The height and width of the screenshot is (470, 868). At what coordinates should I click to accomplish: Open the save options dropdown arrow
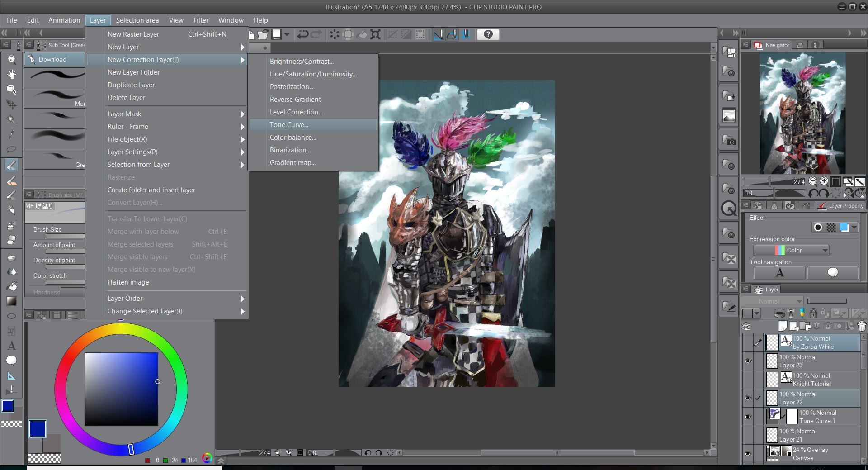[287, 34]
